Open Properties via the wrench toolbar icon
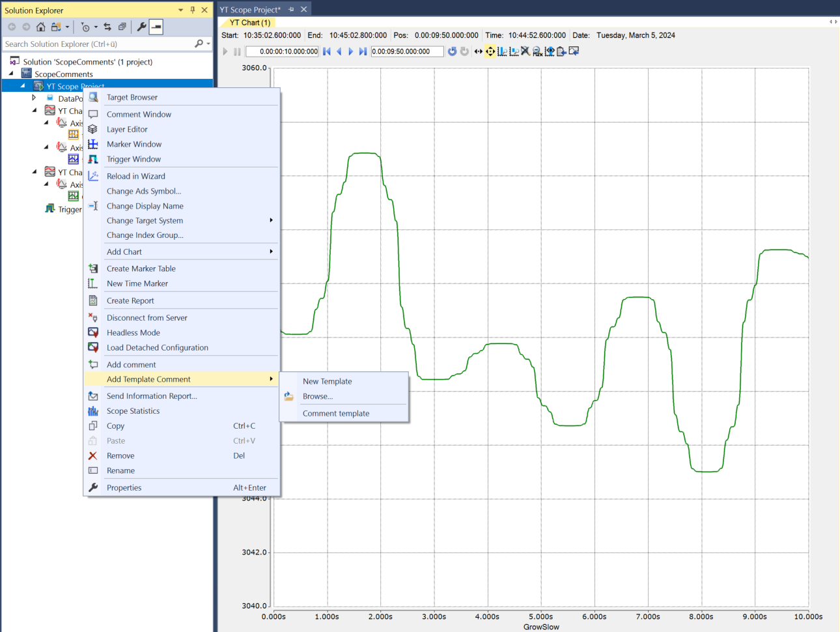The width and height of the screenshot is (840, 632). 141,27
